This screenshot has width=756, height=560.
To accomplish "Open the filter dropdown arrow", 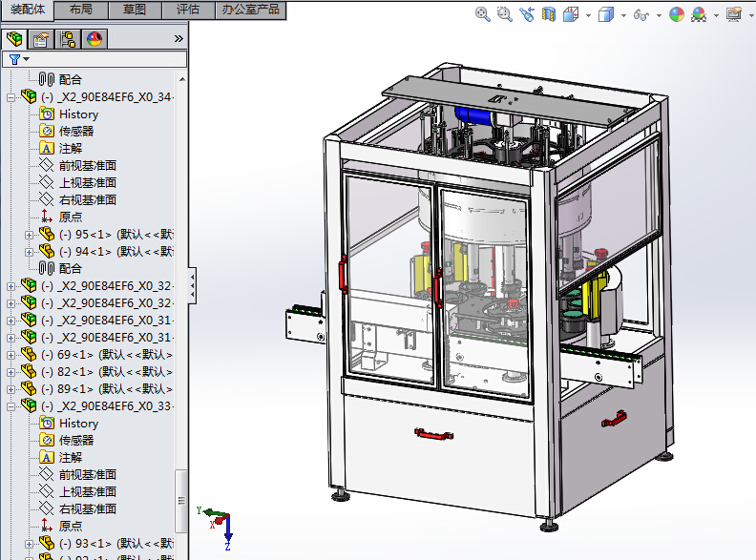I will point(27,59).
